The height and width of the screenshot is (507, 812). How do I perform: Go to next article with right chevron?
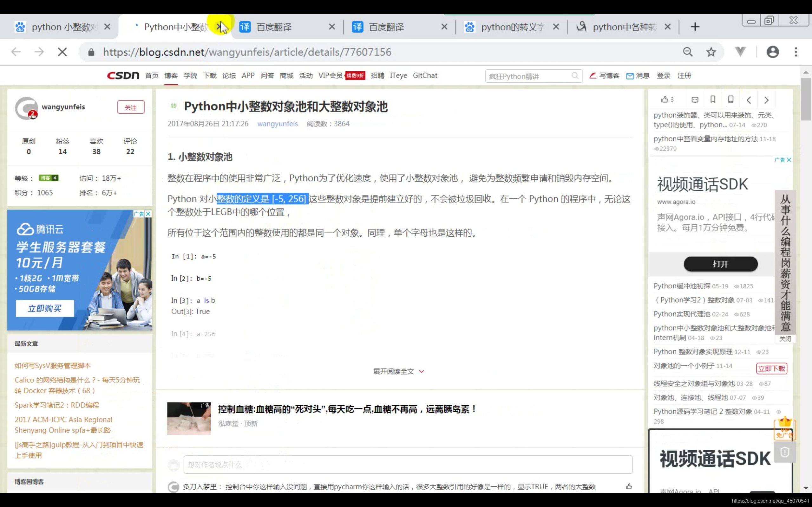coord(766,100)
